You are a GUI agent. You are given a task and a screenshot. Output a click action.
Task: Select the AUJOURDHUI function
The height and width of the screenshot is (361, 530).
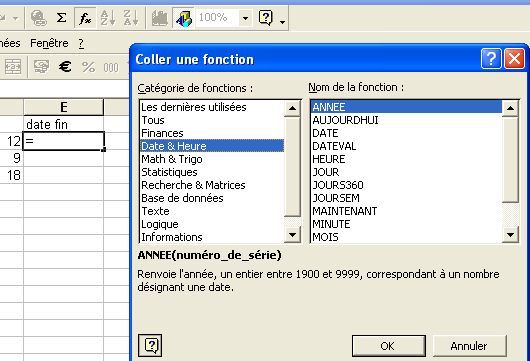point(345,120)
